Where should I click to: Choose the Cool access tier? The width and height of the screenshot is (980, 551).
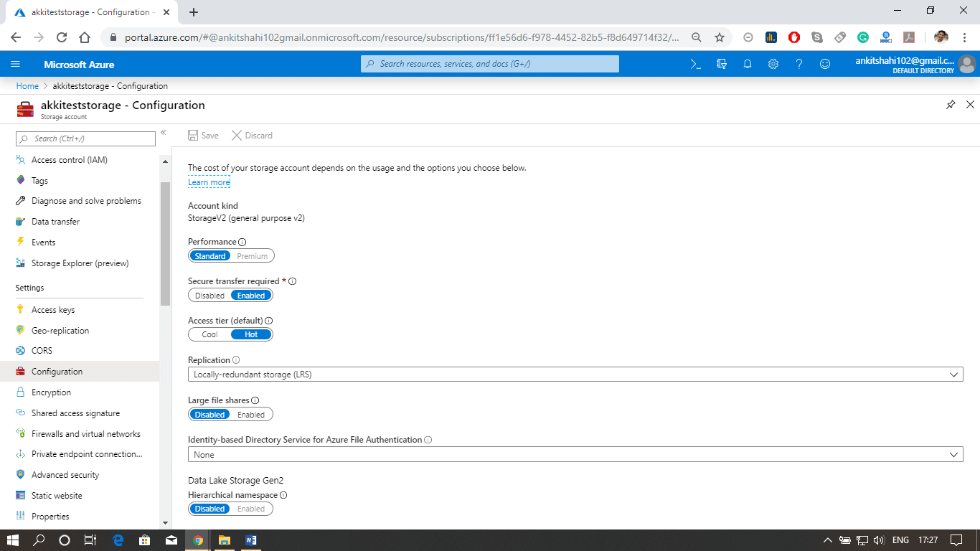click(209, 334)
